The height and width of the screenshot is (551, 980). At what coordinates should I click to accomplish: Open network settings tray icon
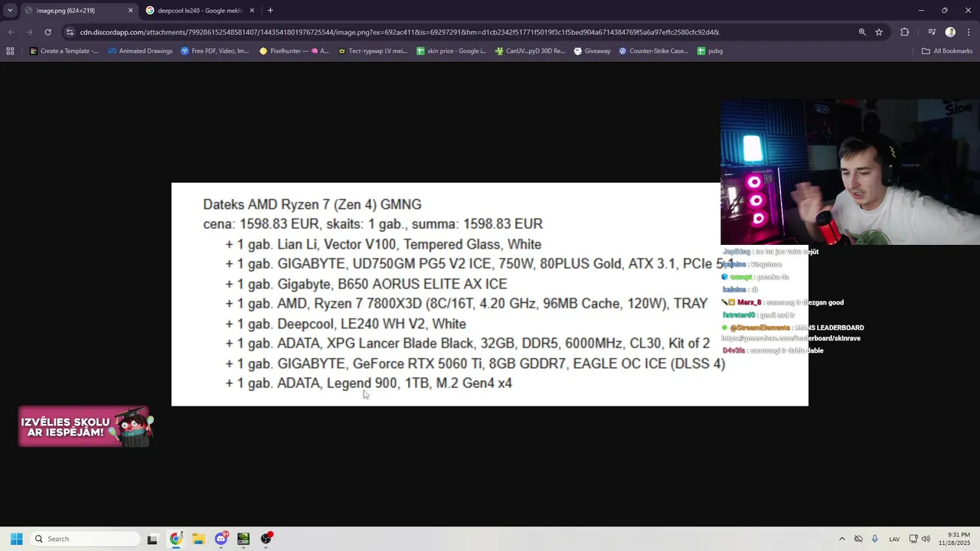coord(913,539)
